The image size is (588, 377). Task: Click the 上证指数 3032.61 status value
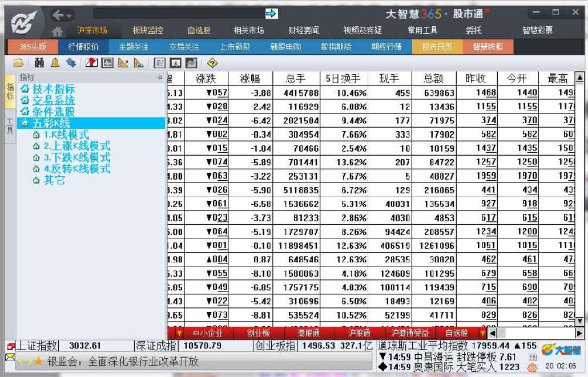(x=86, y=346)
